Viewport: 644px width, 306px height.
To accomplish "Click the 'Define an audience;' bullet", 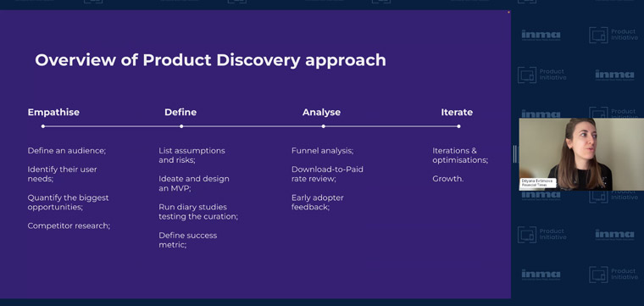I will (67, 151).
